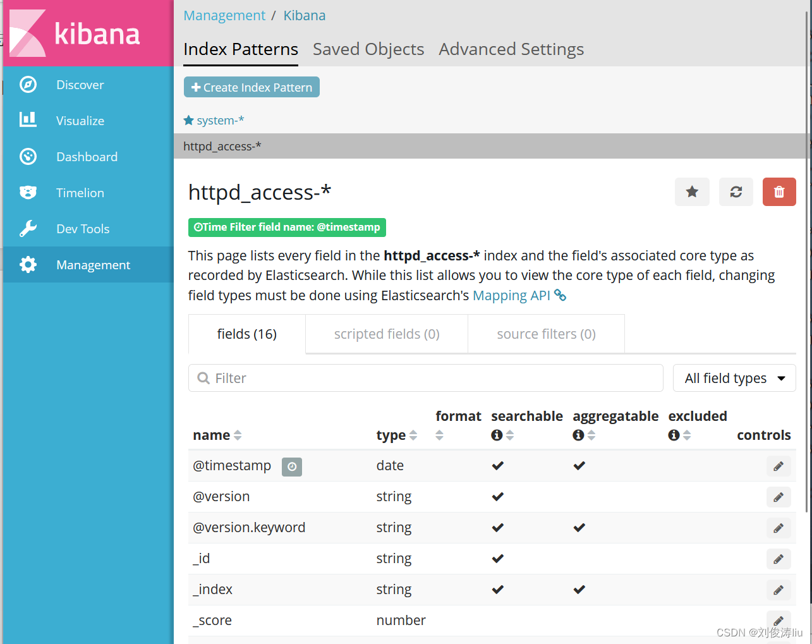Open the All field types dropdown

tap(734, 378)
